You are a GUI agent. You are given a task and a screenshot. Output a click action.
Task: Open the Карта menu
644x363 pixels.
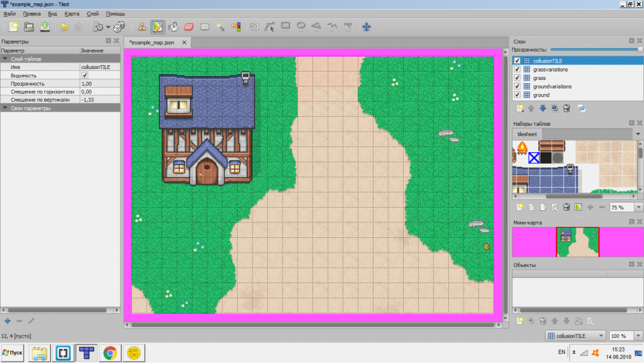71,14
